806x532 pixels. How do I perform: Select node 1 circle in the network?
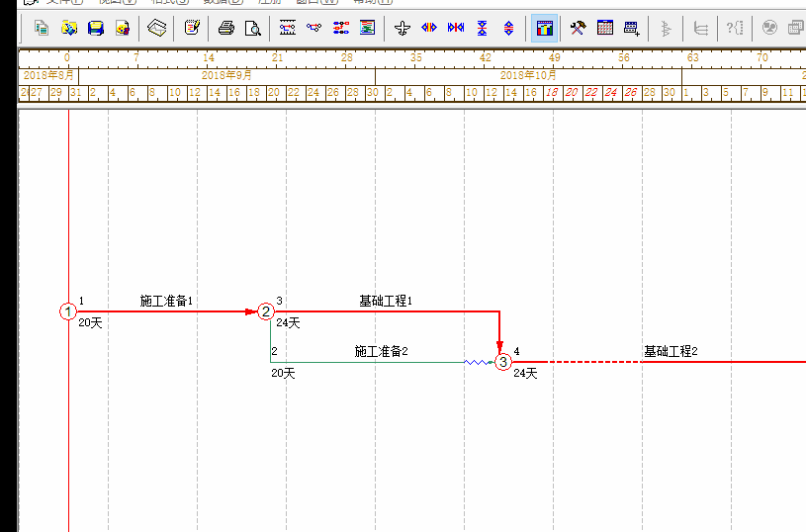(67, 311)
